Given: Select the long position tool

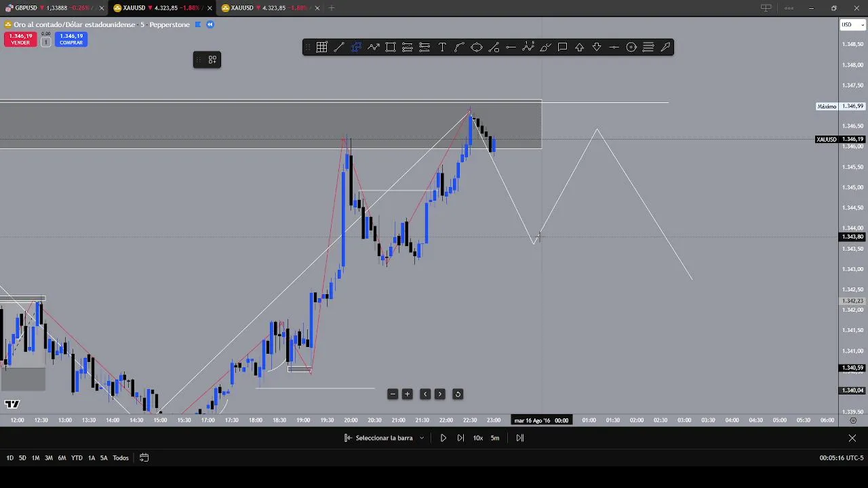Looking at the screenshot, I should pyautogui.click(x=408, y=47).
